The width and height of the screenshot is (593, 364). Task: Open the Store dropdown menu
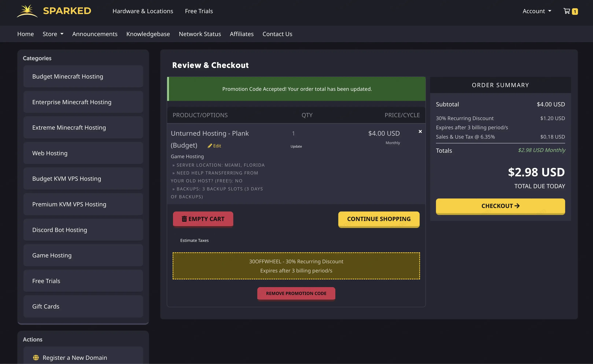click(x=53, y=34)
